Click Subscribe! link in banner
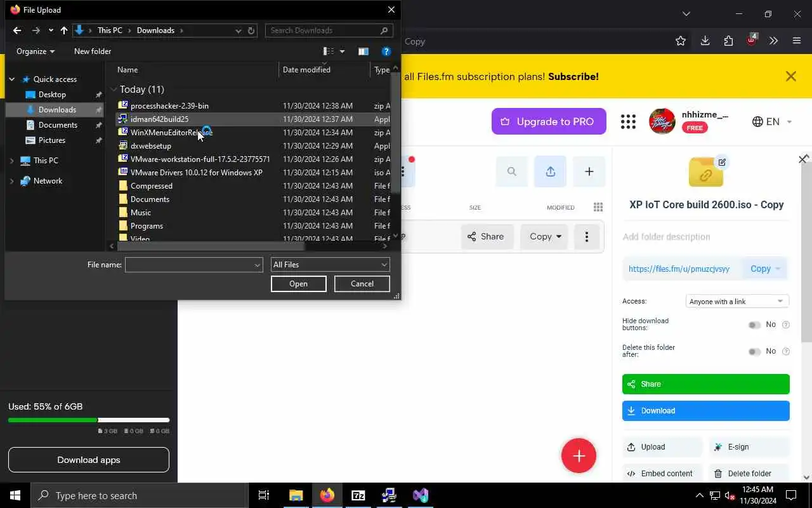This screenshot has height=508, width=812. 573,77
